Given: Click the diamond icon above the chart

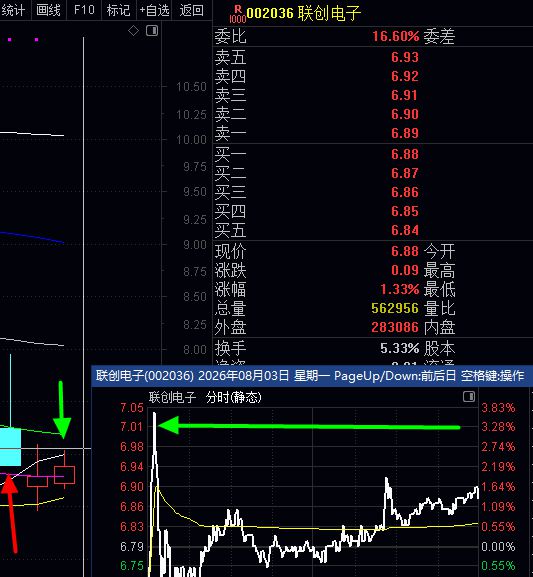Looking at the screenshot, I should pyautogui.click(x=133, y=31).
